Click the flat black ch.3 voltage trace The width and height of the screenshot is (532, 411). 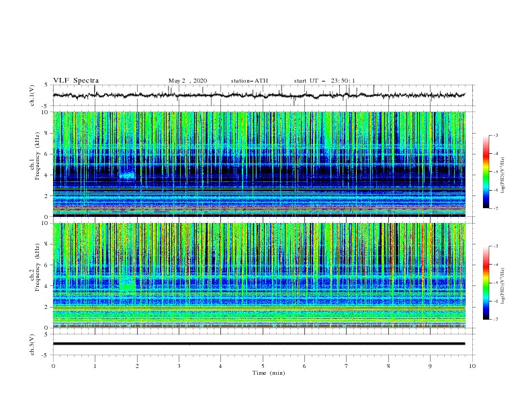click(259, 344)
